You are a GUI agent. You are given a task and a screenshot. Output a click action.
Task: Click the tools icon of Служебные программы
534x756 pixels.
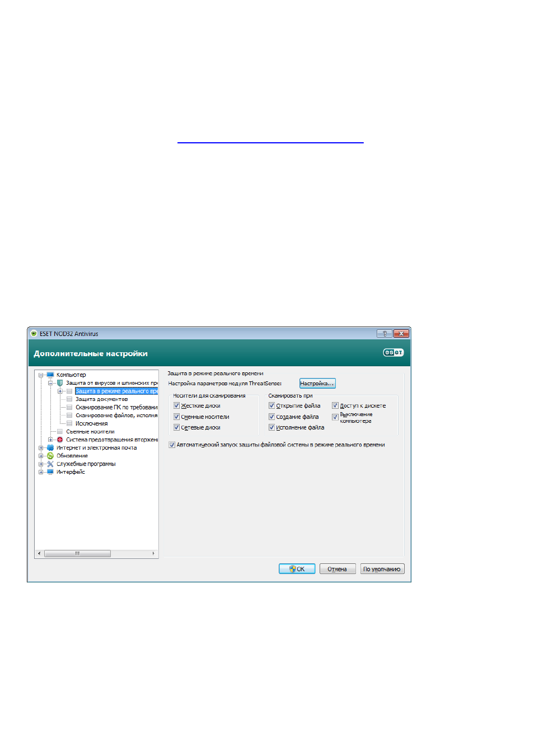tap(50, 464)
